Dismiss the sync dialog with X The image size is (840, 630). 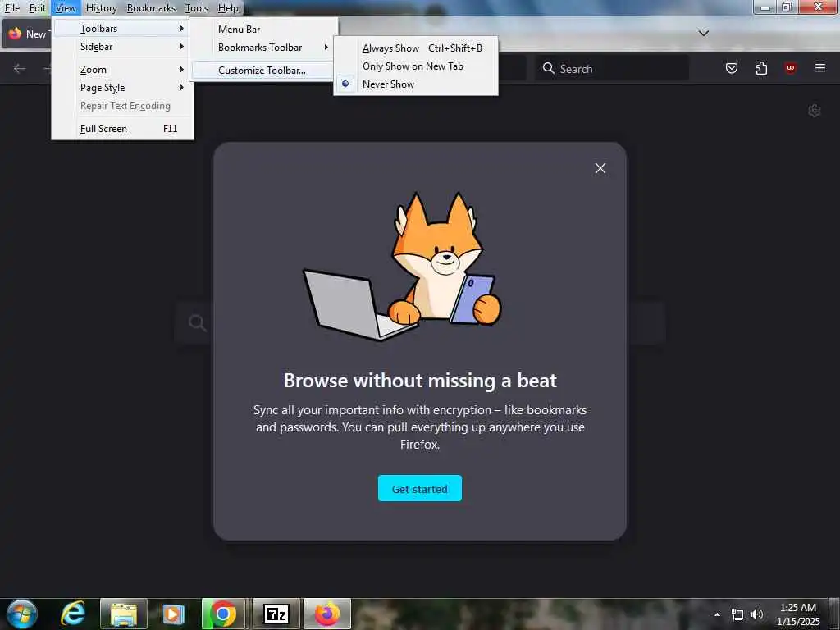(x=600, y=168)
